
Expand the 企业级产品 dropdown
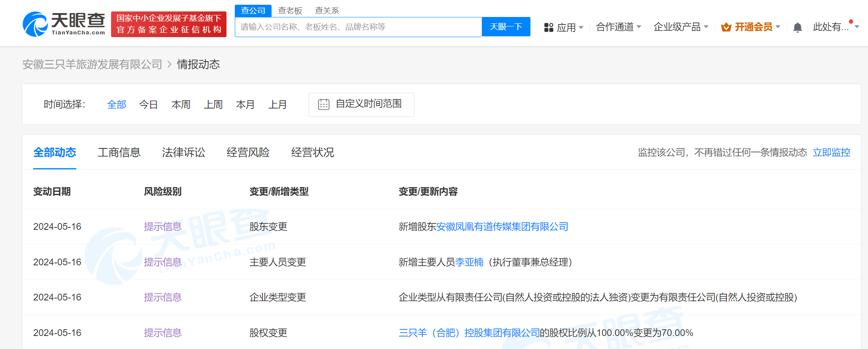[681, 27]
